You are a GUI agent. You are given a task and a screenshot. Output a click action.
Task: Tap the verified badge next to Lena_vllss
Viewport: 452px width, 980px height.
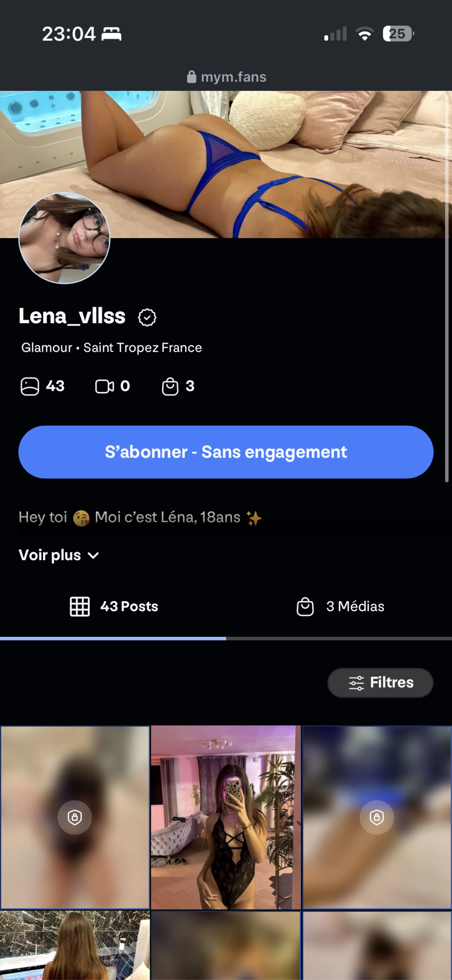(x=147, y=317)
